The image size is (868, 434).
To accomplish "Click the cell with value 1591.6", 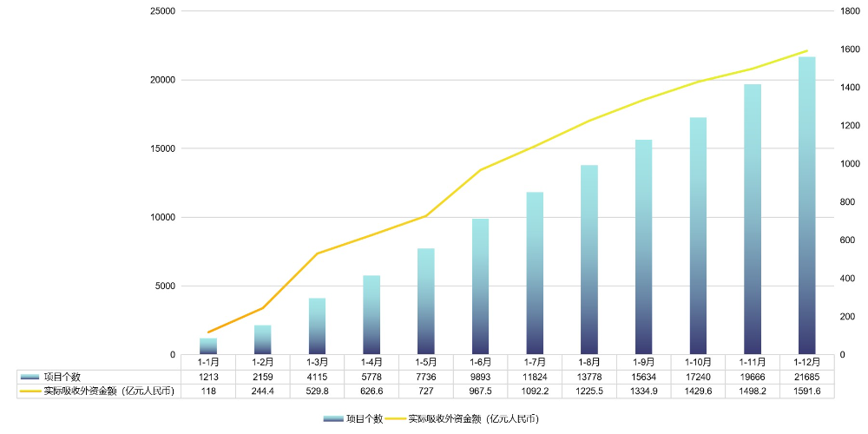I will click(807, 391).
